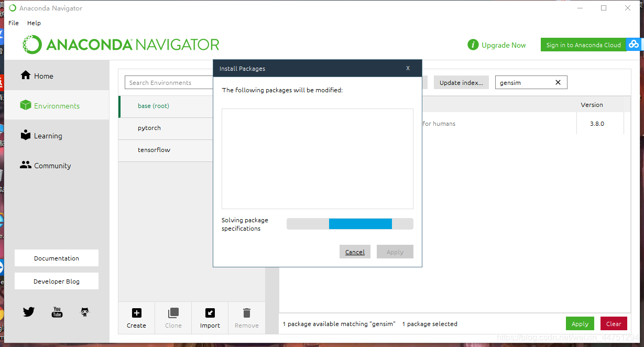This screenshot has height=347, width=644.
Task: Select the tensorflow environment
Action: coord(166,150)
